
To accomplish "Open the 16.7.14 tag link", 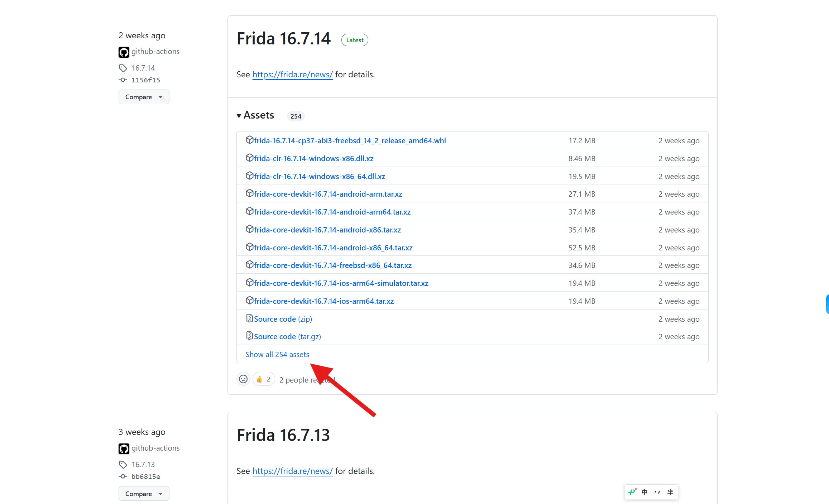I will point(143,68).
